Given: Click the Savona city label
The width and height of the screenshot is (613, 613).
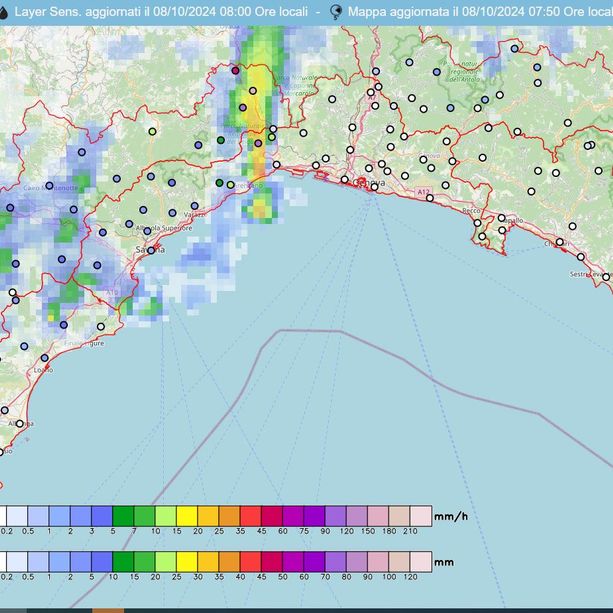Looking at the screenshot, I should click(150, 249).
